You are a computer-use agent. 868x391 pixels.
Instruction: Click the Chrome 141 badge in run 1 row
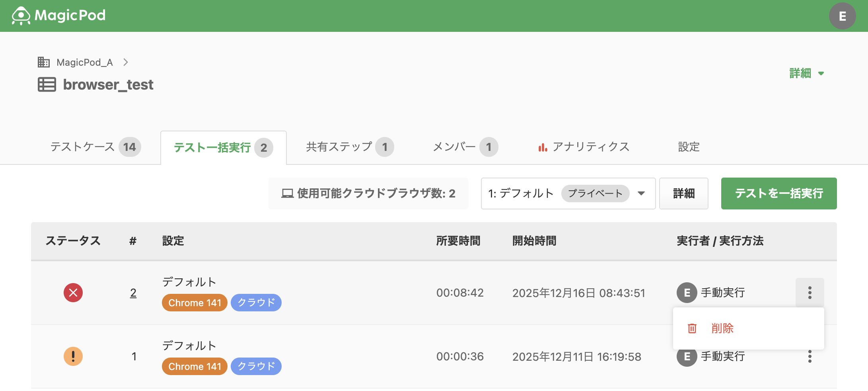coord(195,366)
